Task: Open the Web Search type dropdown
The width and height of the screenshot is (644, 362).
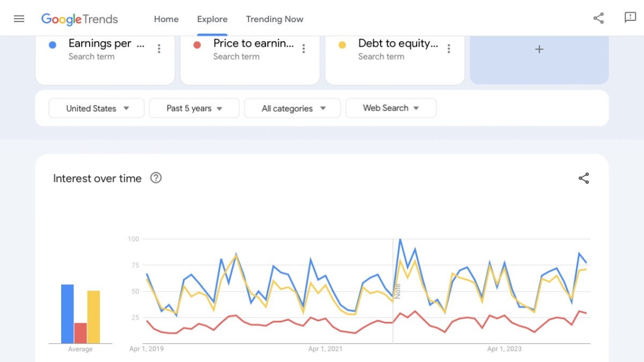Action: point(391,108)
